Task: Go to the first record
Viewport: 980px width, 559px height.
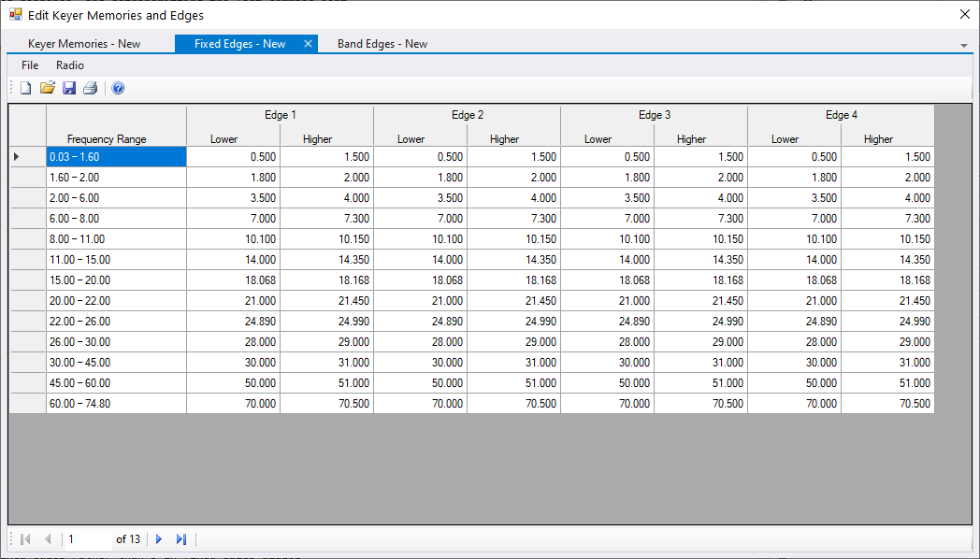Action: click(25, 539)
